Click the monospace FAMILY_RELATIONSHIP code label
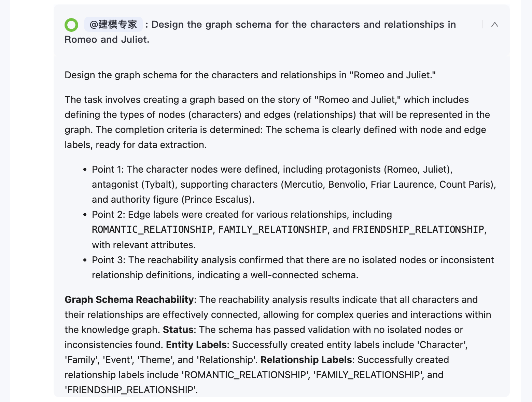This screenshot has width=532, height=402. 272,229
